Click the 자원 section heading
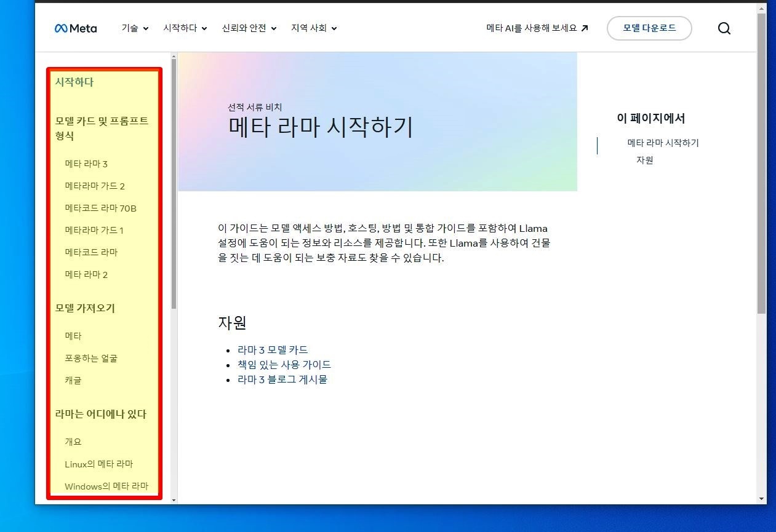The image size is (776, 532). click(232, 322)
